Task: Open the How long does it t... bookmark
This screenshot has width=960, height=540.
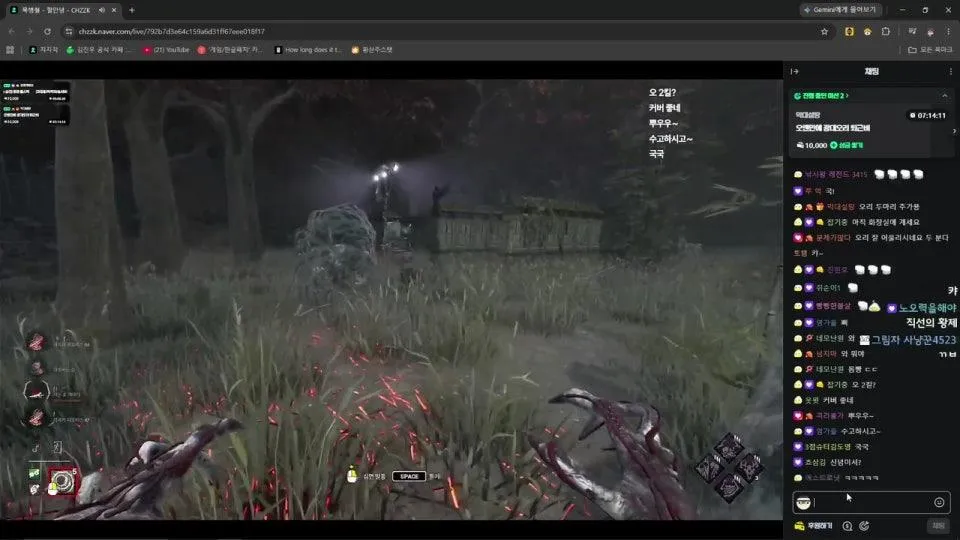Action: (x=308, y=50)
